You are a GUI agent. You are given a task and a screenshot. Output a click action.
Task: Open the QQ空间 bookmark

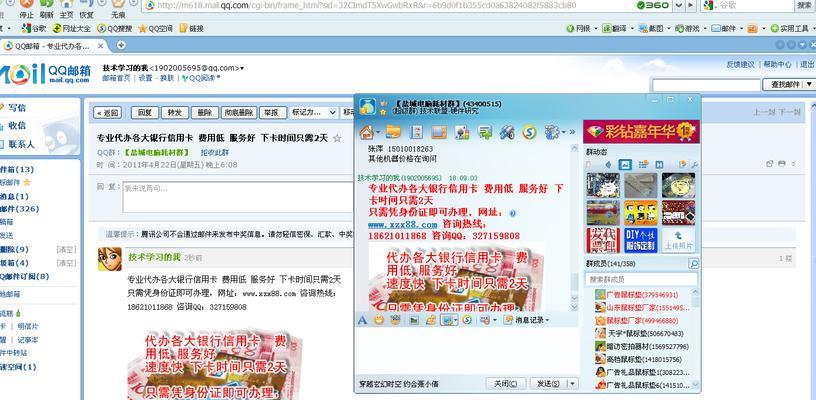click(x=155, y=29)
